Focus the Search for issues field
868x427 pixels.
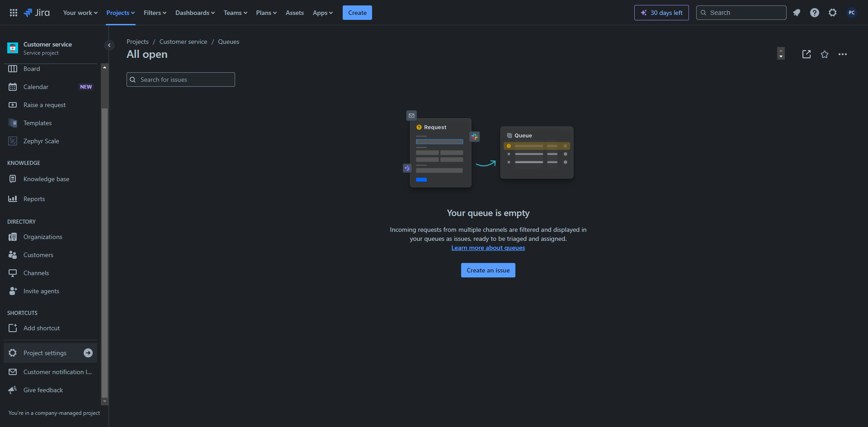(181, 80)
